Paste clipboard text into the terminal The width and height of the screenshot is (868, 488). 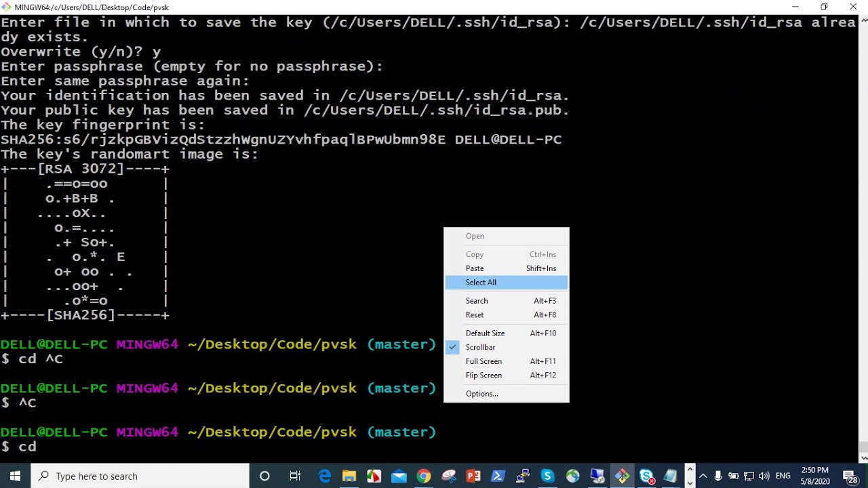(x=475, y=268)
